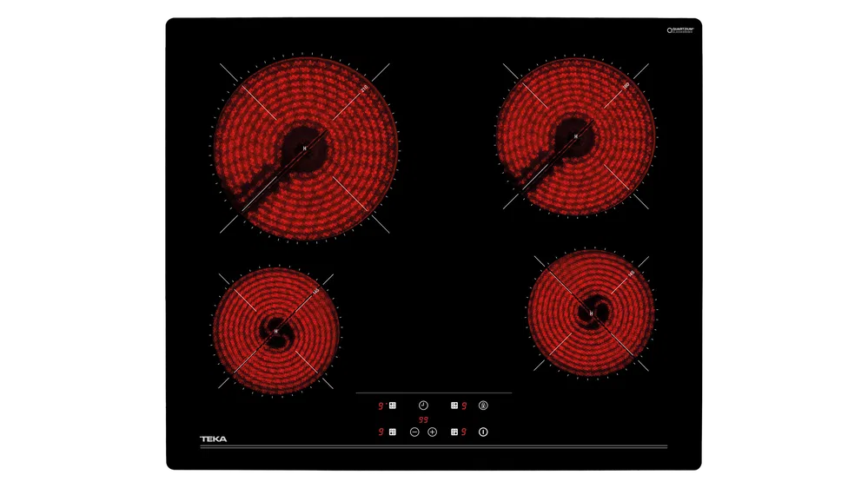
Task: Tap the child lock icon
Action: [x=483, y=406]
